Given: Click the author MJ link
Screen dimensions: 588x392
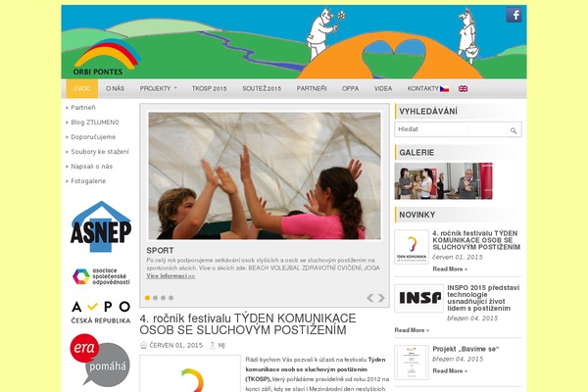Looking at the screenshot, I should coord(221,346).
